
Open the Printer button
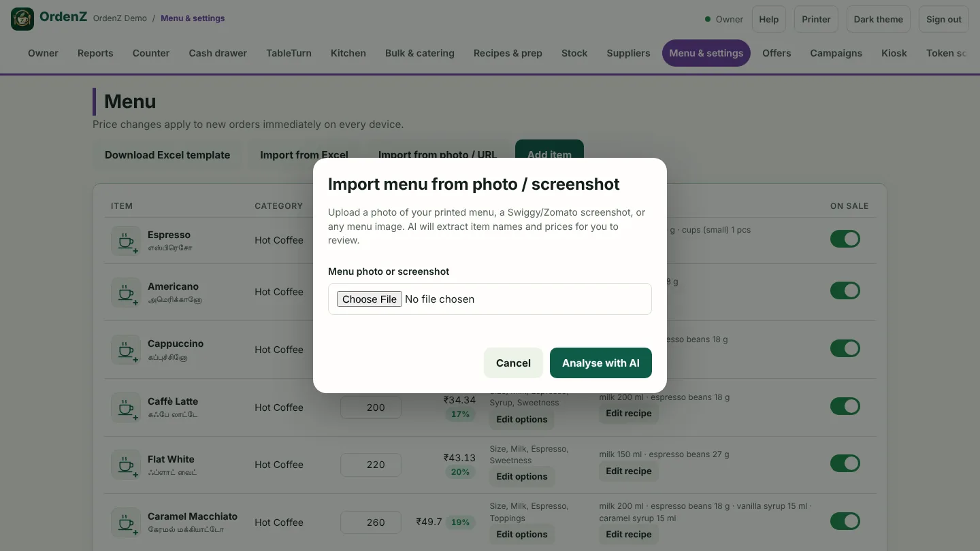pos(816,19)
